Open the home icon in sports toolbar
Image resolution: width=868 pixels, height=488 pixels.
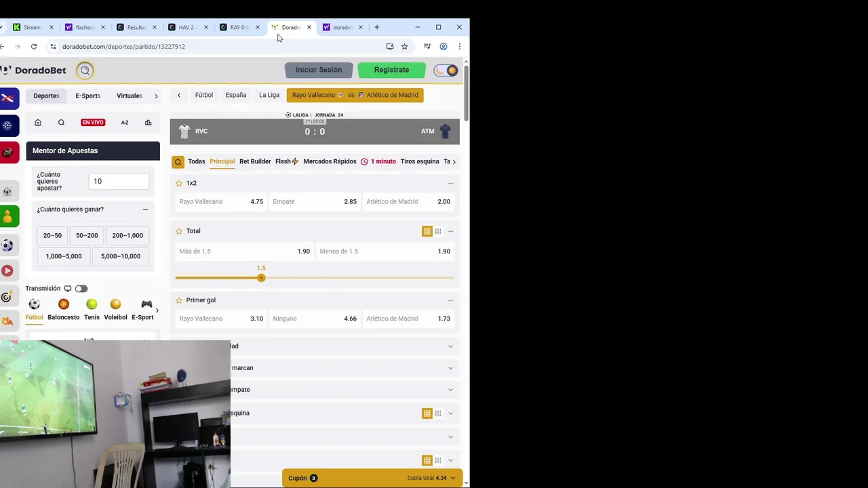coord(38,123)
